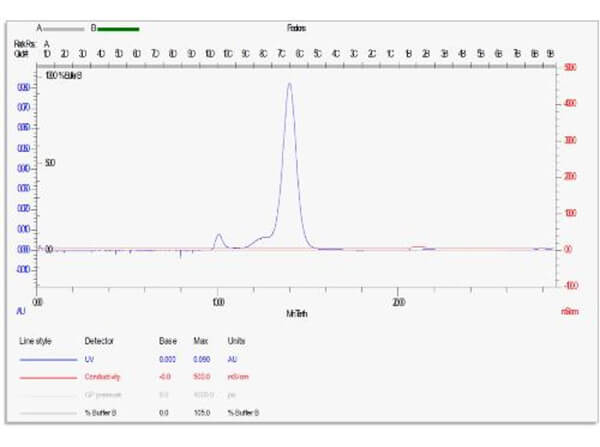Click the '100 % Buffer B' label inside chart
This screenshot has width=600, height=447.
tap(63, 76)
